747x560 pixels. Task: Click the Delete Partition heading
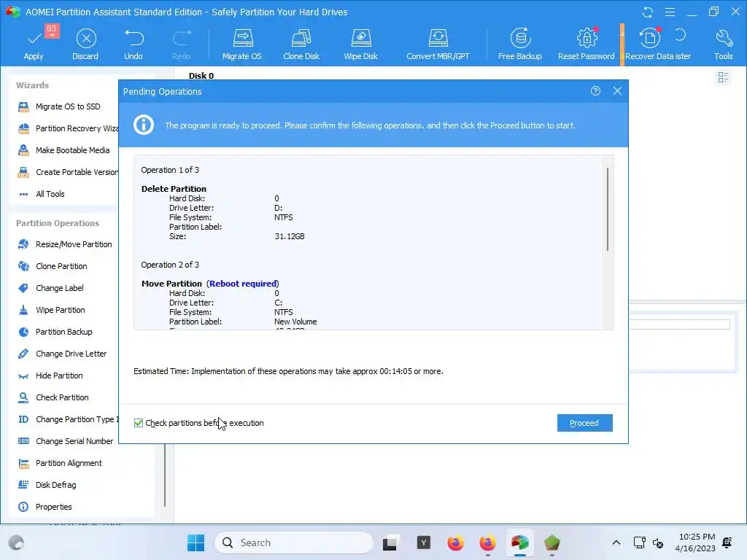(174, 189)
